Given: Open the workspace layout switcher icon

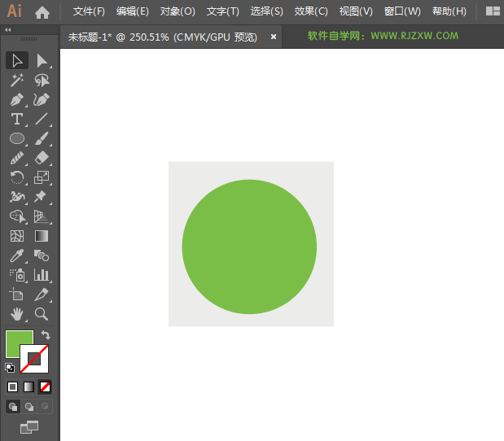Looking at the screenshot, I should tap(493, 11).
